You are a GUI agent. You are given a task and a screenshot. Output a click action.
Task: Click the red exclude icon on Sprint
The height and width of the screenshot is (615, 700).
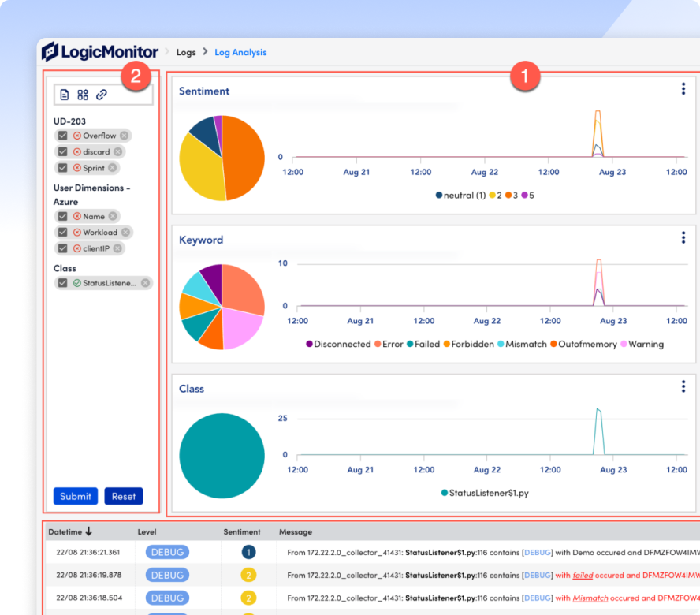click(x=77, y=168)
